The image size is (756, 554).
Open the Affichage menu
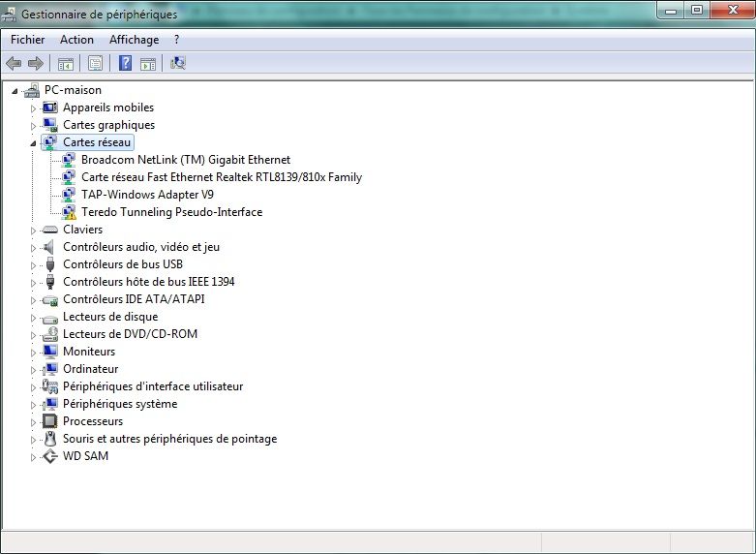click(134, 40)
